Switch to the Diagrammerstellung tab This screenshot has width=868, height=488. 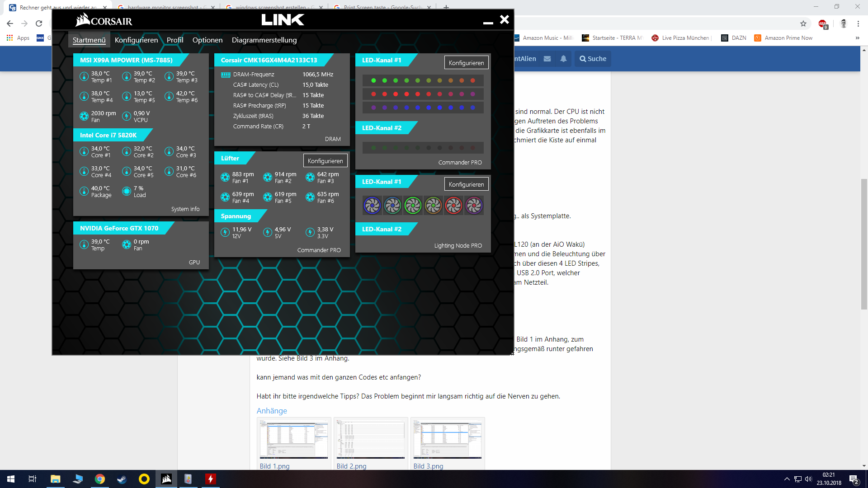(264, 40)
